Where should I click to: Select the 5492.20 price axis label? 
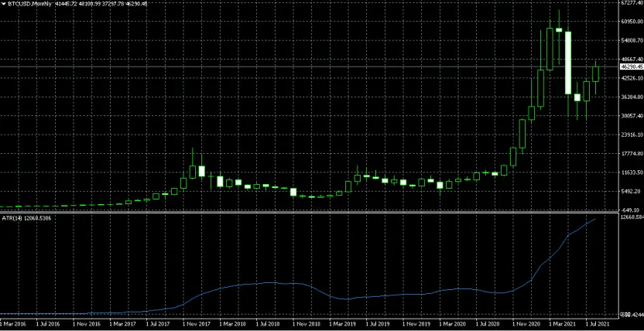point(632,191)
